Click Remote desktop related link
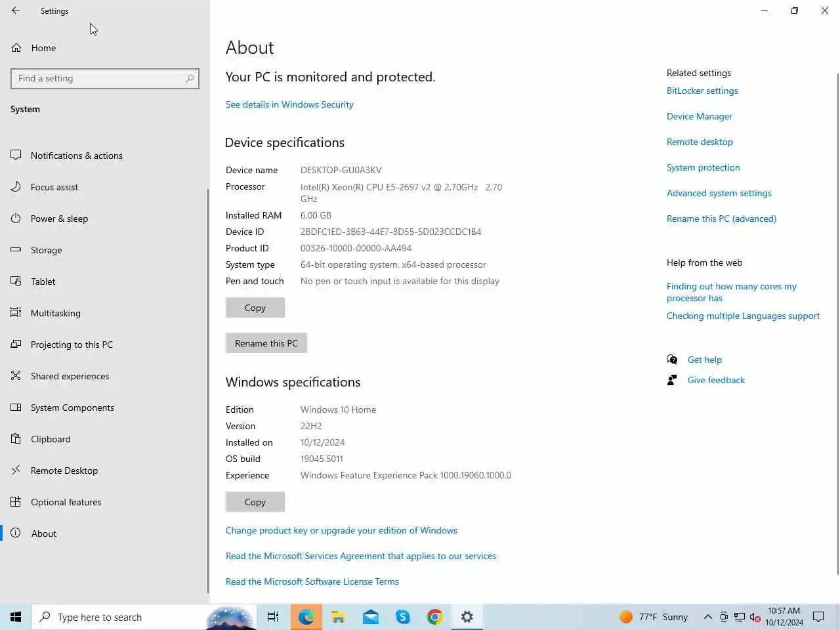 click(x=700, y=142)
